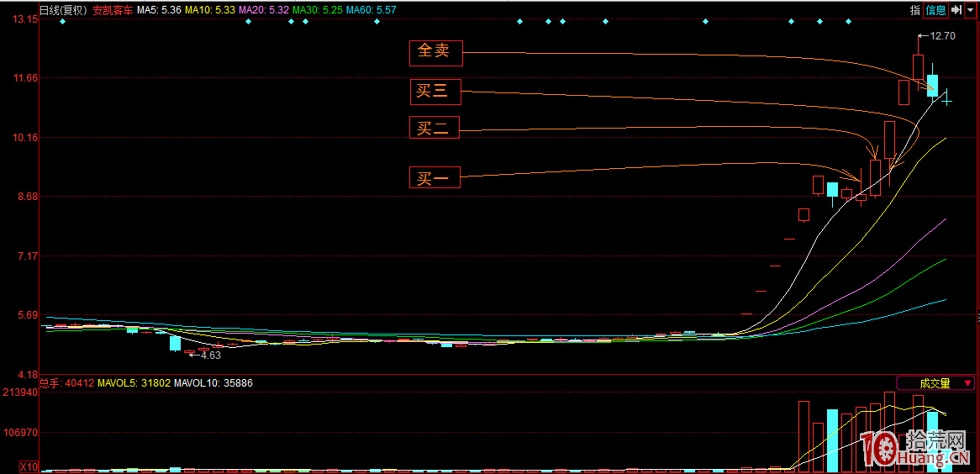This screenshot has height=474, width=980.
Task: Select the MA60: 5.57 label
Action: (370, 9)
